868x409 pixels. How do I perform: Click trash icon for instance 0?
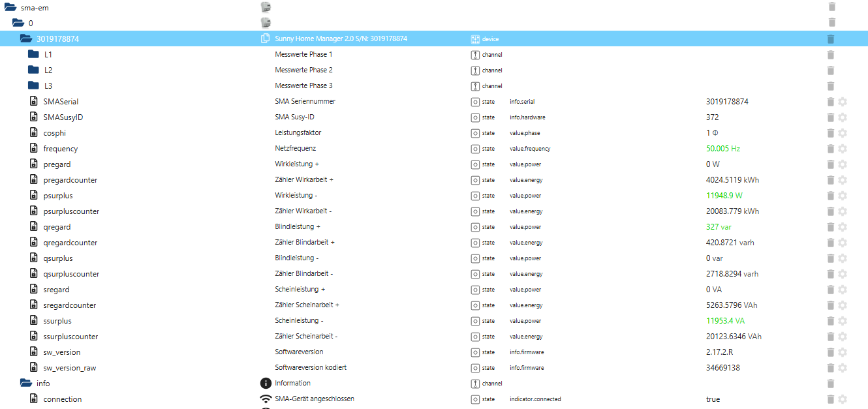click(x=831, y=23)
